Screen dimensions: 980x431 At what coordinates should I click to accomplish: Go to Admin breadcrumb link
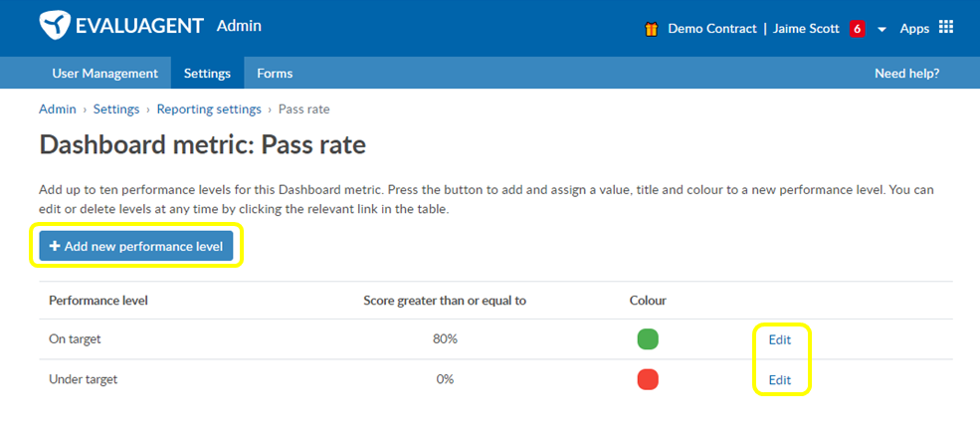[58, 109]
